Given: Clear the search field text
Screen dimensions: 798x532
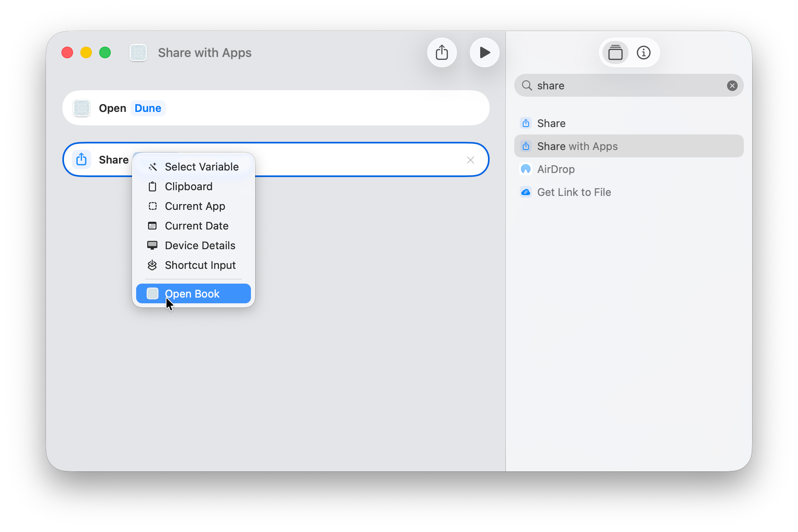Looking at the screenshot, I should 732,86.
